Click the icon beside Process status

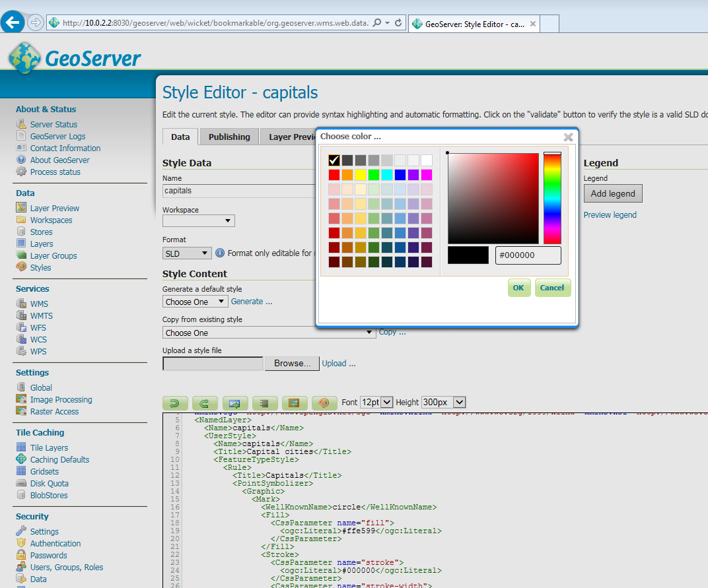(21, 172)
